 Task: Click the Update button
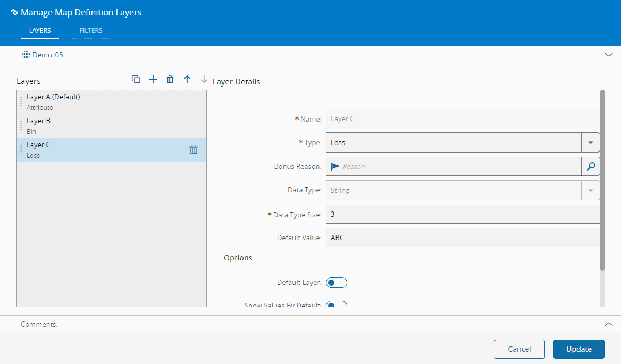(x=578, y=349)
